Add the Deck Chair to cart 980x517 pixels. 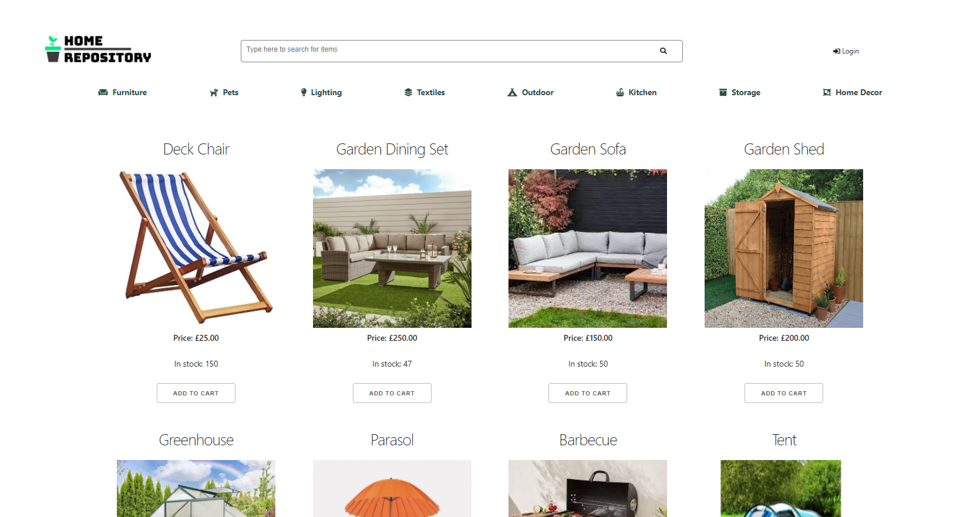pos(196,393)
